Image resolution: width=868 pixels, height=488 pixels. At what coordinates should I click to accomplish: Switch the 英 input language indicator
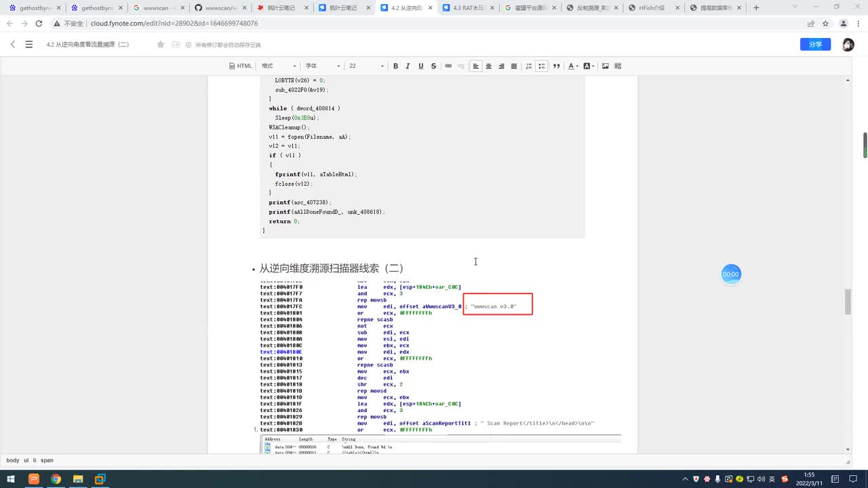pos(772,479)
